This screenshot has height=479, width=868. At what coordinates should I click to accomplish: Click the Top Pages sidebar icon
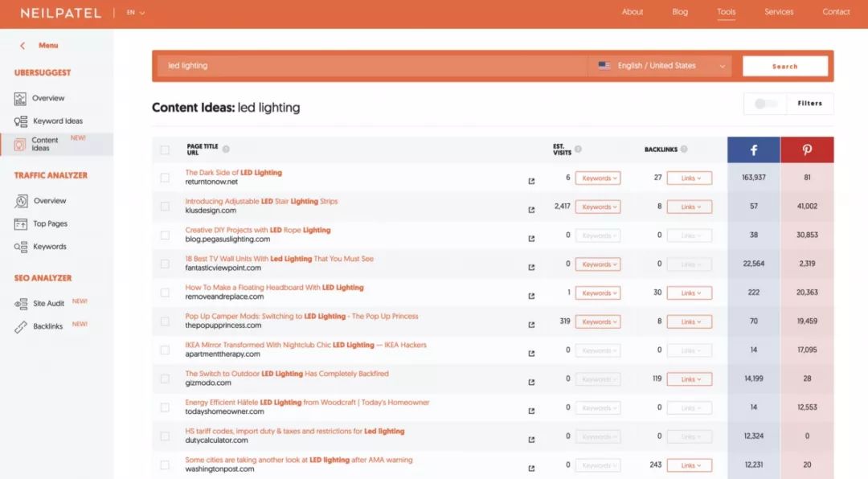20,223
